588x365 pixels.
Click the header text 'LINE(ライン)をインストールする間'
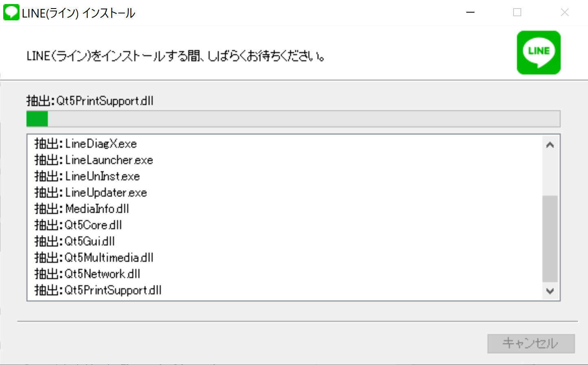(x=114, y=56)
